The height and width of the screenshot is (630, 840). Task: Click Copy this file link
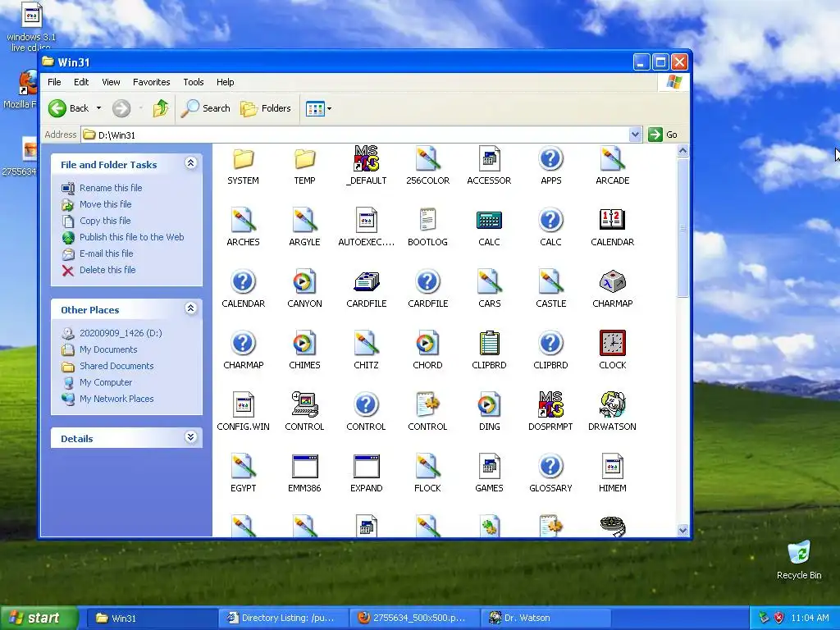pos(105,221)
